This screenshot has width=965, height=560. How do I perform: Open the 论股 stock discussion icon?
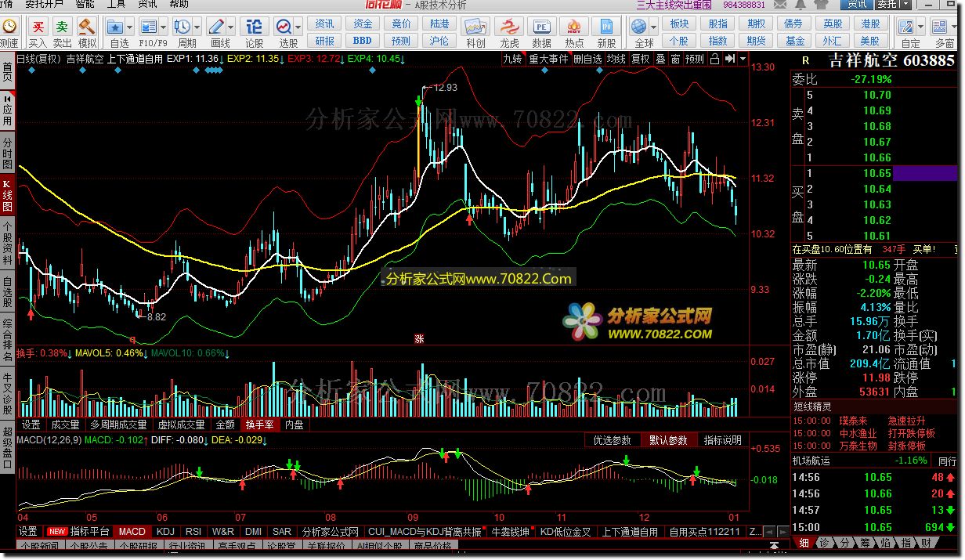(x=254, y=27)
